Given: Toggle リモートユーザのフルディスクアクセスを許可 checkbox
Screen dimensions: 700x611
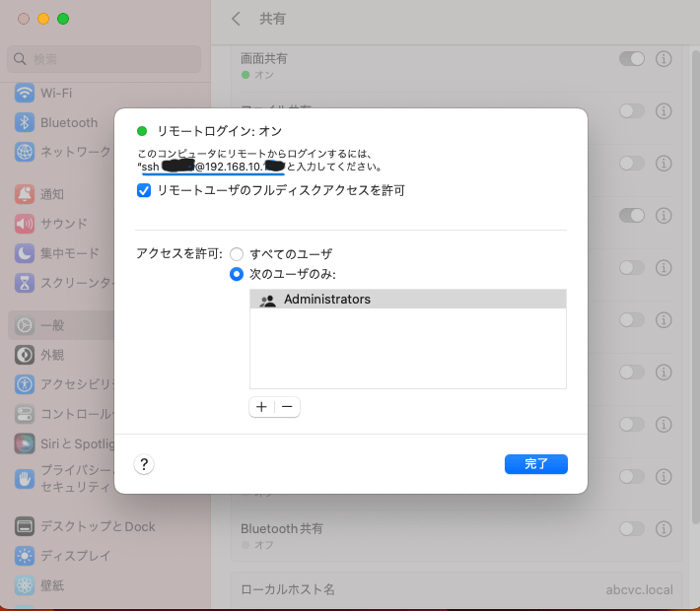Looking at the screenshot, I should [x=144, y=190].
